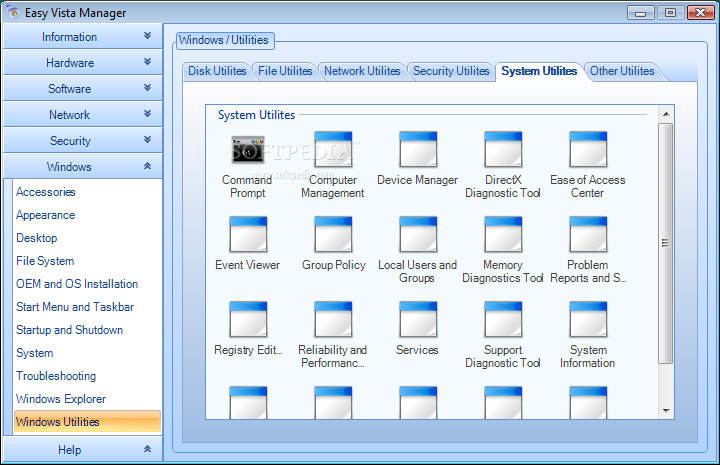Viewport: 720px width, 465px height.
Task: Click the scrollbar down arrow
Action: coord(666,411)
